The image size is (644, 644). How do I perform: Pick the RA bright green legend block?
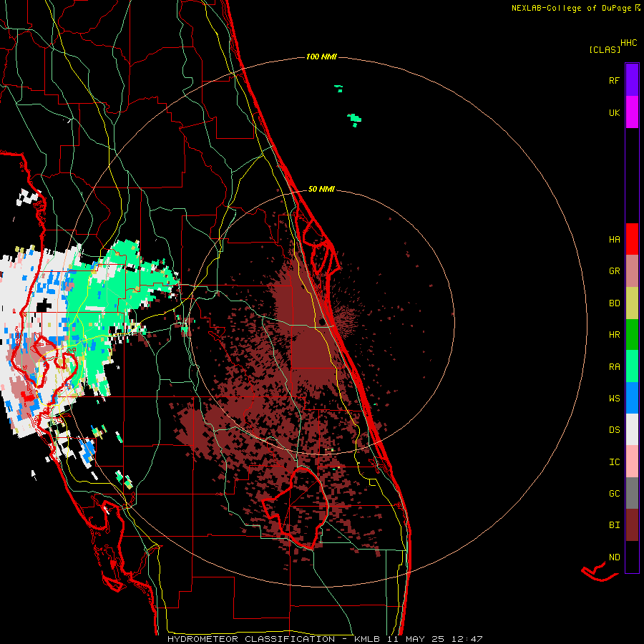[x=632, y=366]
